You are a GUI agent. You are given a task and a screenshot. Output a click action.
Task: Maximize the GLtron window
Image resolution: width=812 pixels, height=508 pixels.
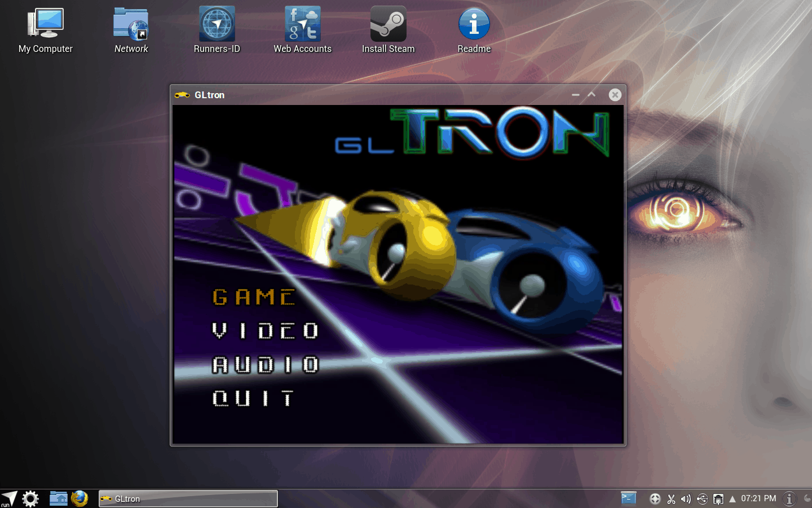point(592,94)
